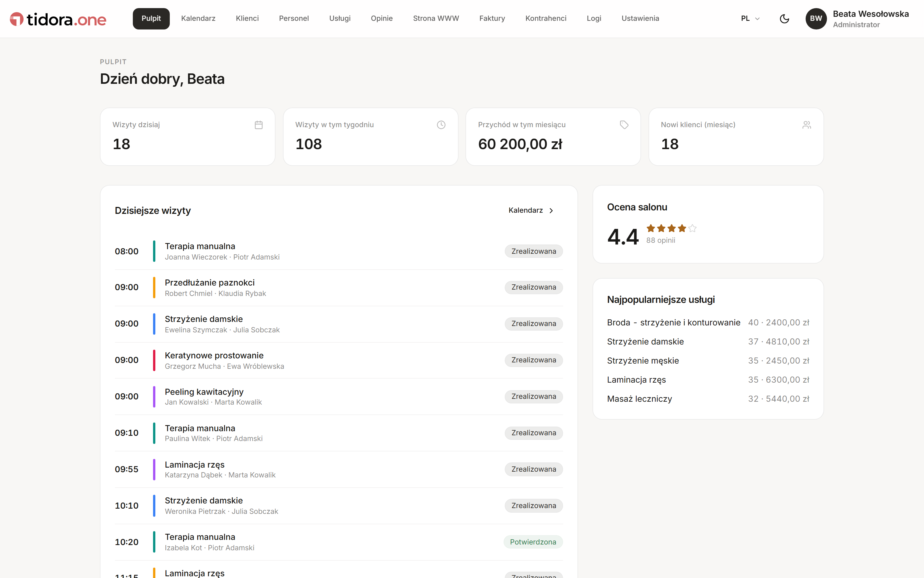Open the Usługi menu item
This screenshot has width=924, height=578.
point(340,19)
